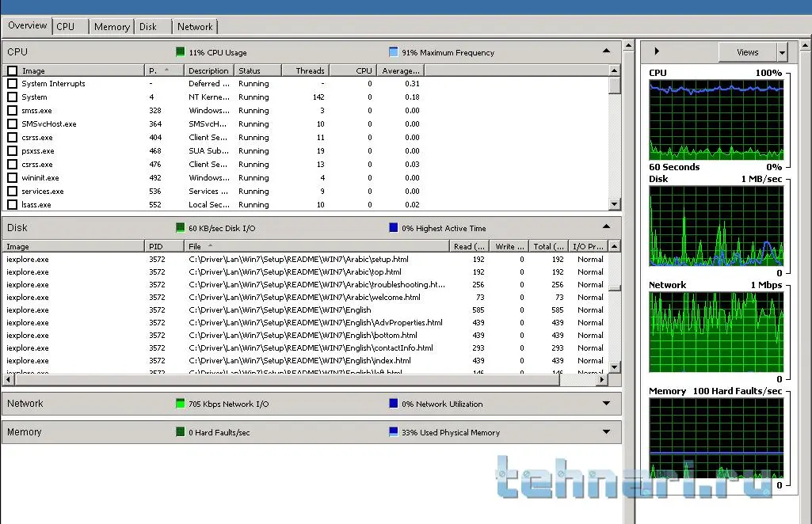Switch to the Disk tab

(148, 27)
